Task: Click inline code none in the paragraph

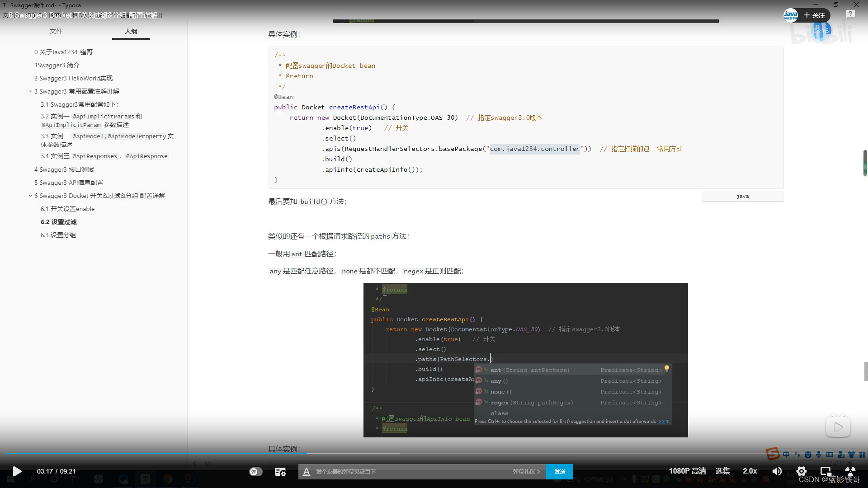Action: click(349, 271)
